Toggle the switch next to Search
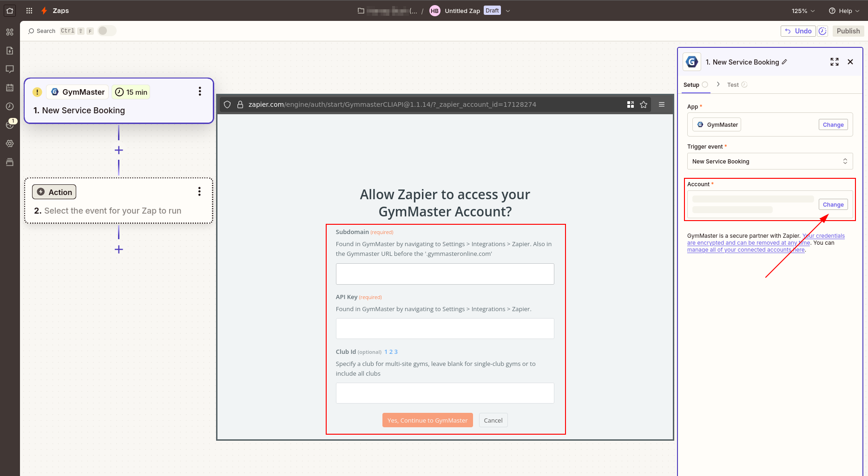868x476 pixels. pyautogui.click(x=106, y=31)
